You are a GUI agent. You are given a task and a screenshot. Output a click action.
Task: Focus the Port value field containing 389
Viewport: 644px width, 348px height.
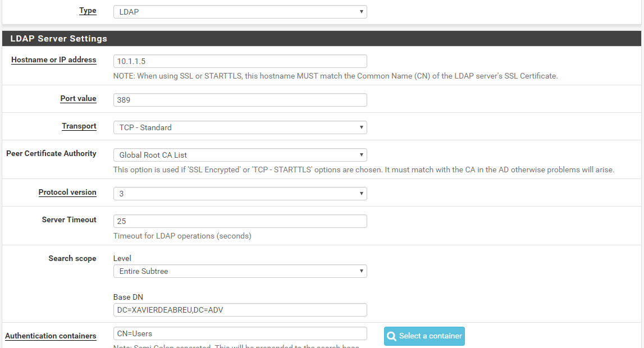[240, 100]
